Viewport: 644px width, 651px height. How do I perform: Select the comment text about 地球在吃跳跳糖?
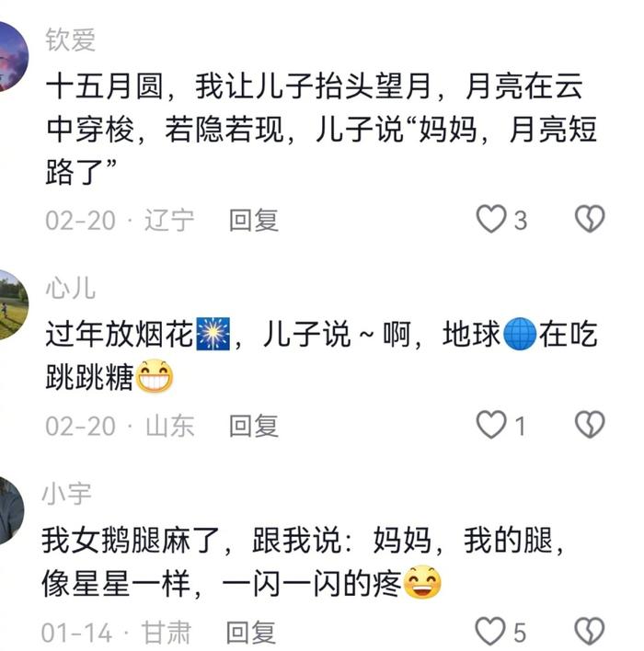pyautogui.click(x=321, y=356)
